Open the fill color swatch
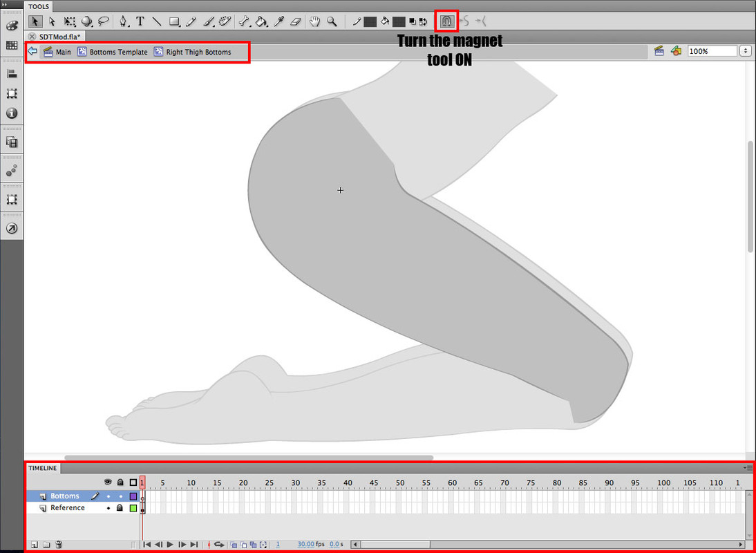Screen dimensions: 756x553 pyautogui.click(x=399, y=21)
